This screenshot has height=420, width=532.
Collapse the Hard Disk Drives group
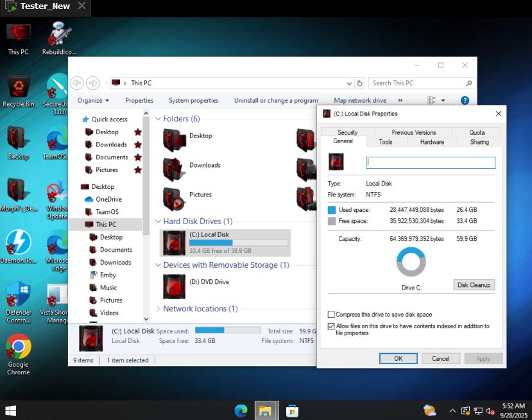click(158, 222)
